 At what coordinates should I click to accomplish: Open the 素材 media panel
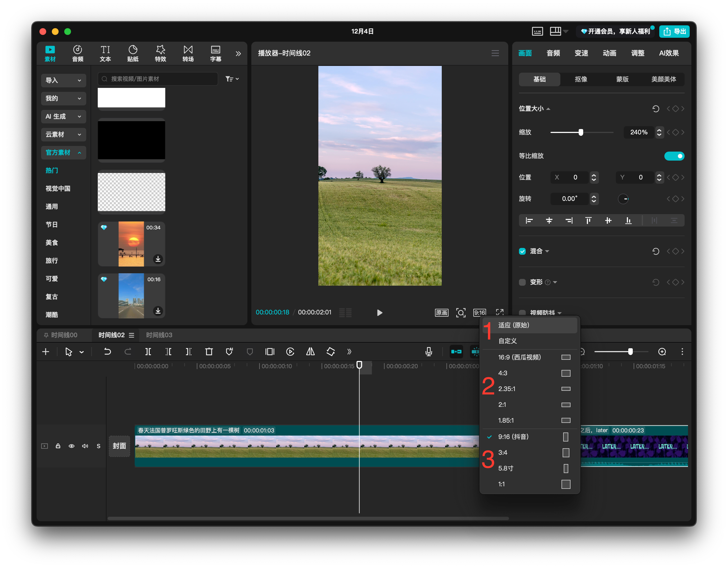click(x=50, y=54)
